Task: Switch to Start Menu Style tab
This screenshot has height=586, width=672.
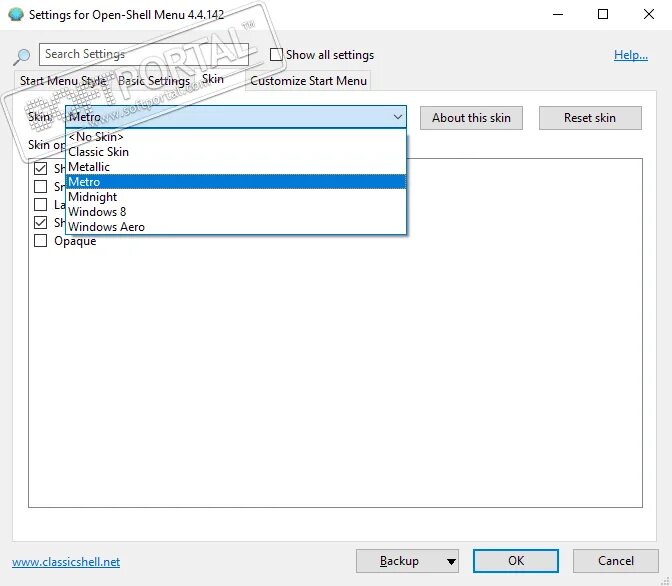Action: click(63, 81)
